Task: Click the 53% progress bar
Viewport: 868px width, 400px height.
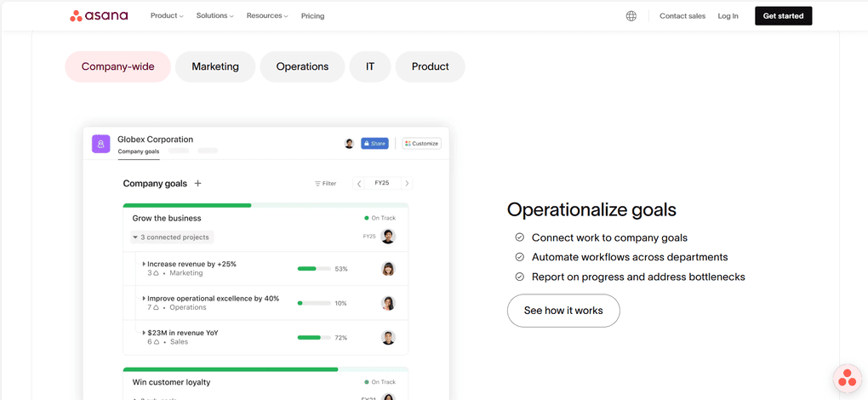Action: (x=314, y=269)
